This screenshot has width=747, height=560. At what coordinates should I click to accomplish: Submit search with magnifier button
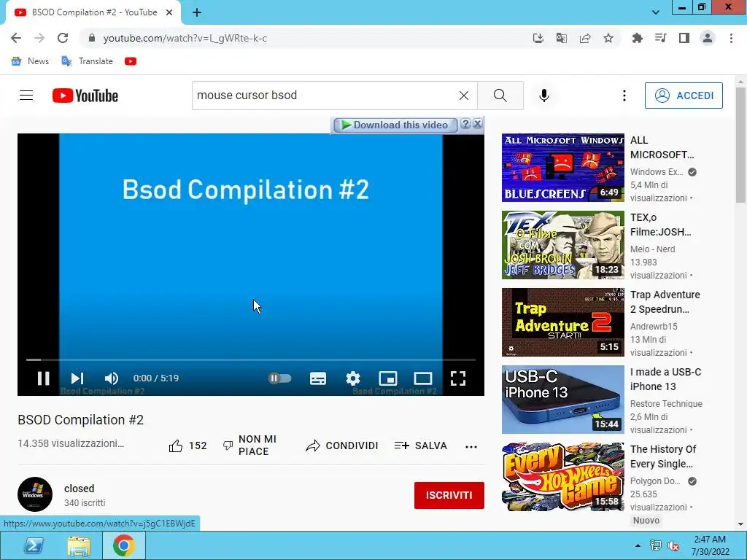500,96
